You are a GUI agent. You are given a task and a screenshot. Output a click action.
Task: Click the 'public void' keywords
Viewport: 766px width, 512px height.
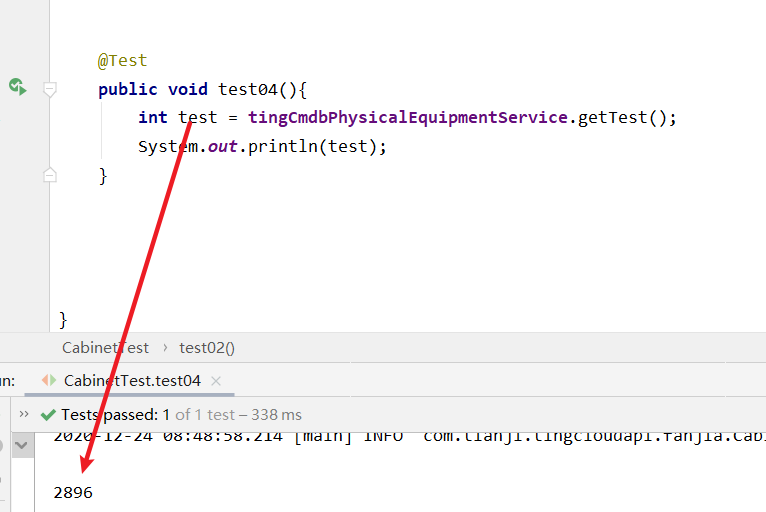pyautogui.click(x=152, y=89)
